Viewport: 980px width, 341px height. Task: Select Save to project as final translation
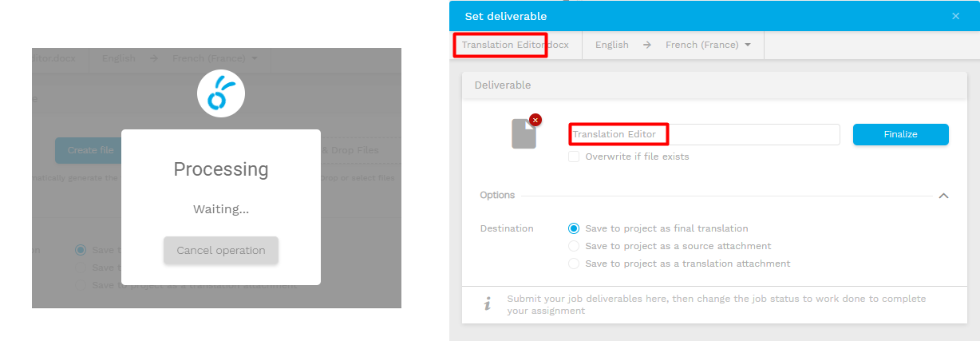click(574, 228)
